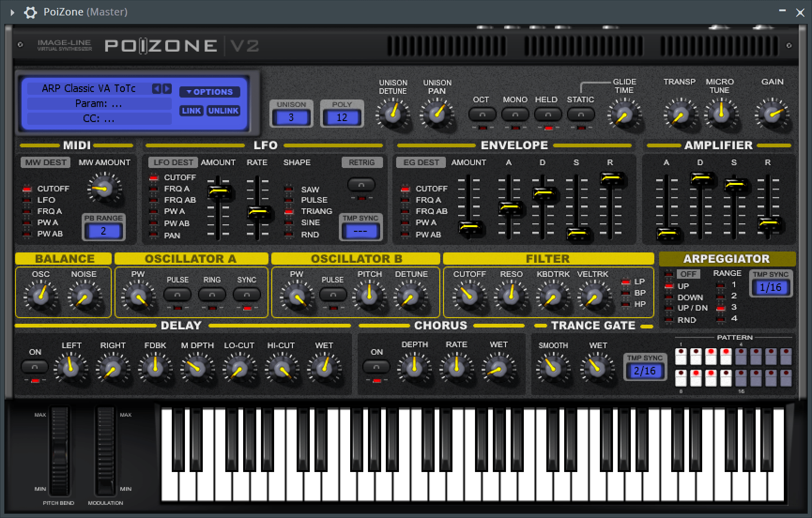
Task: Adjust the GLIDE TIME knob
Action: [x=624, y=114]
